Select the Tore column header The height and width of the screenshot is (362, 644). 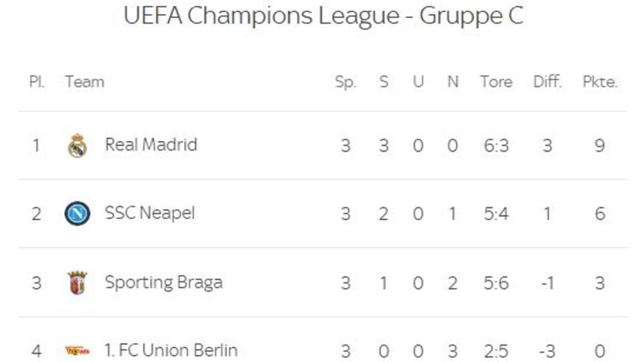pyautogui.click(x=496, y=82)
